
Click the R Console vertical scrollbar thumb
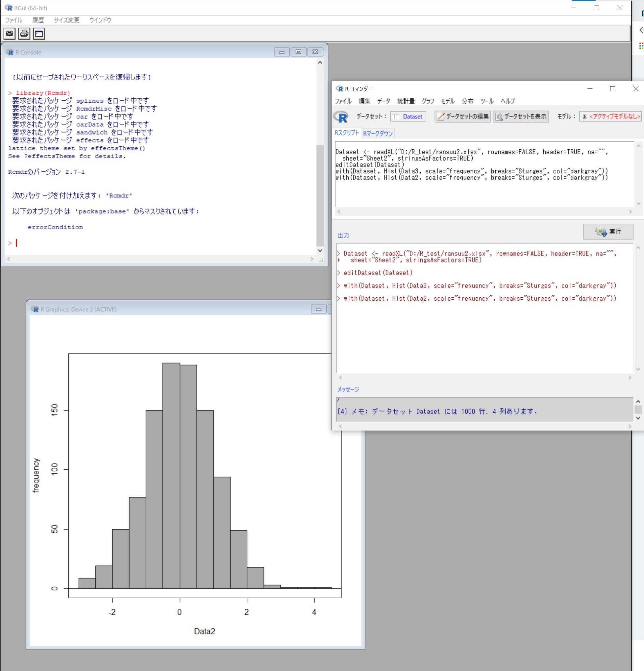[320, 195]
